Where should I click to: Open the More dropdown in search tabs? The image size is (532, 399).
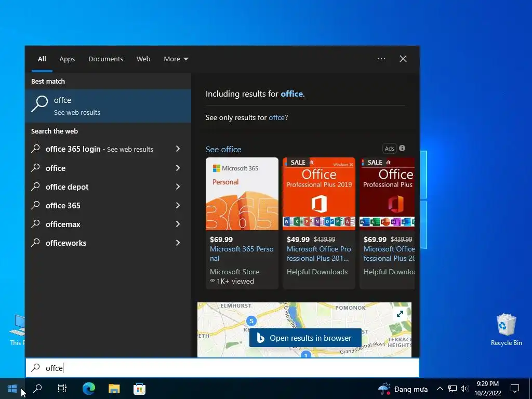[x=176, y=59]
